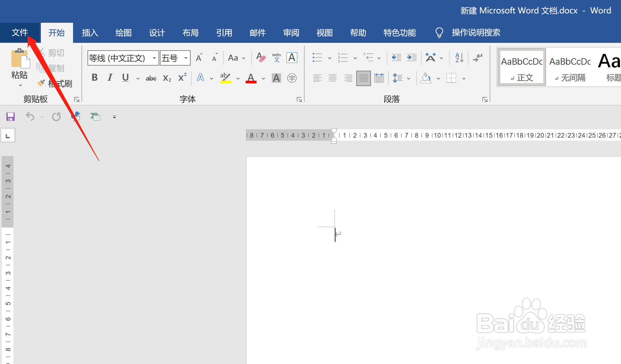Align text to the left
Viewport: 621px width, 364px height.
tap(317, 78)
